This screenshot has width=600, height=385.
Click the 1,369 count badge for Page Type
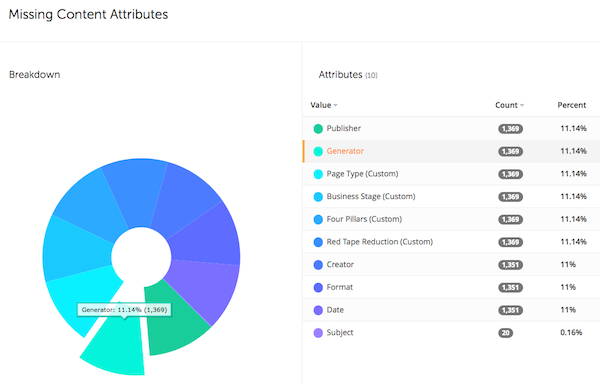(510, 174)
